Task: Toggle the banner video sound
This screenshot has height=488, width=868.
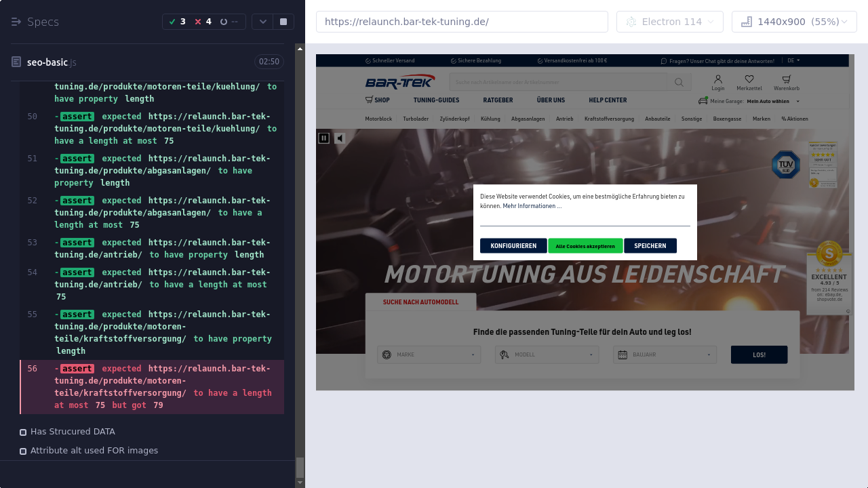Action: point(340,138)
